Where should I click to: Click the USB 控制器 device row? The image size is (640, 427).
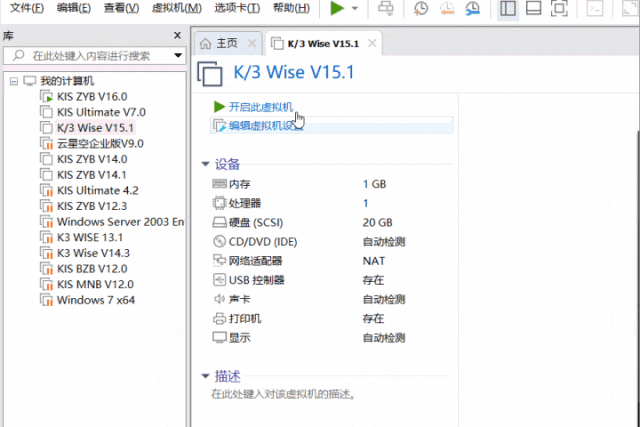pyautogui.click(x=331, y=280)
